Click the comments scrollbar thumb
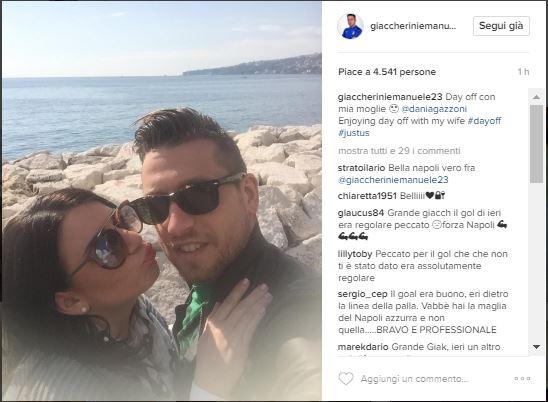Image resolution: width=548 pixels, height=402 pixels. coord(536,144)
